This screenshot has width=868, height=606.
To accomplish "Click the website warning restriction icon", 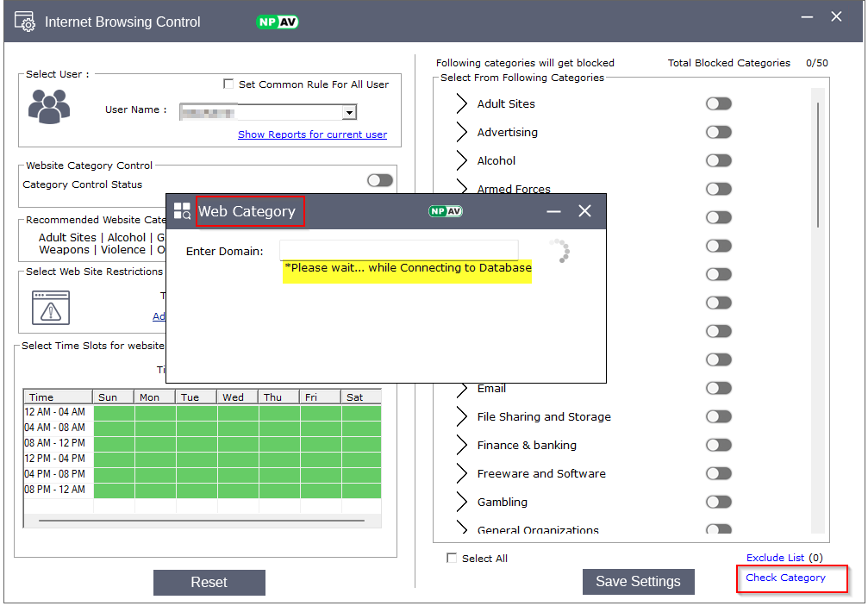I will pyautogui.click(x=50, y=308).
